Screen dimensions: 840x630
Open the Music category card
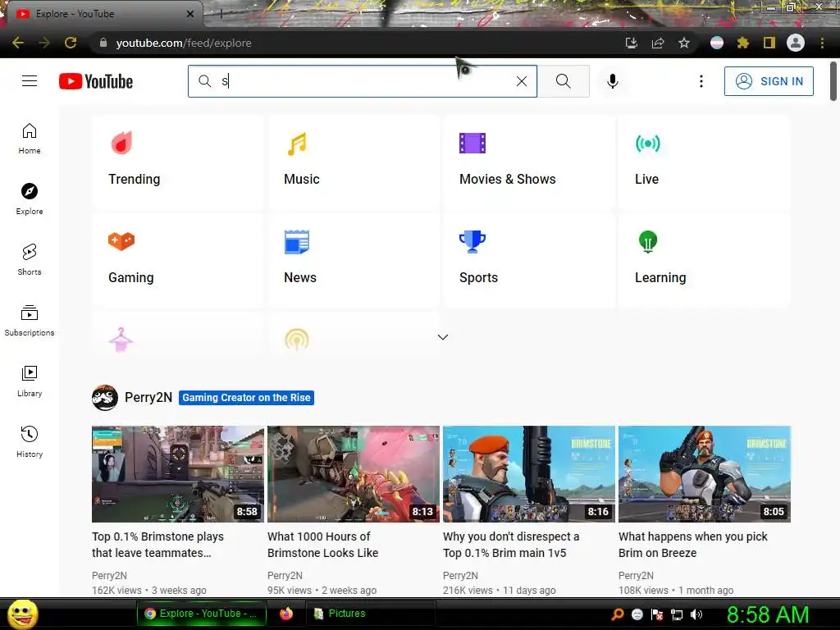pyautogui.click(x=354, y=162)
